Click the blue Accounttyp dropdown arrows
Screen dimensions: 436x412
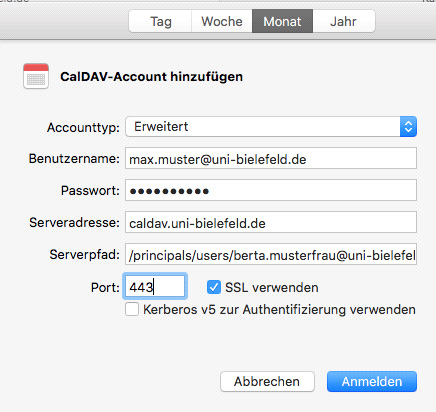(x=408, y=127)
